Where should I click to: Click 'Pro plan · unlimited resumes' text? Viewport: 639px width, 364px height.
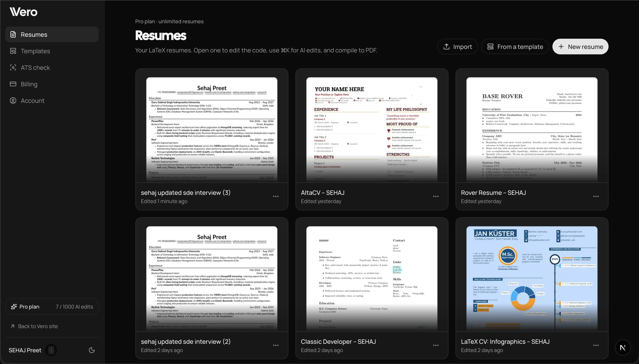click(x=169, y=22)
